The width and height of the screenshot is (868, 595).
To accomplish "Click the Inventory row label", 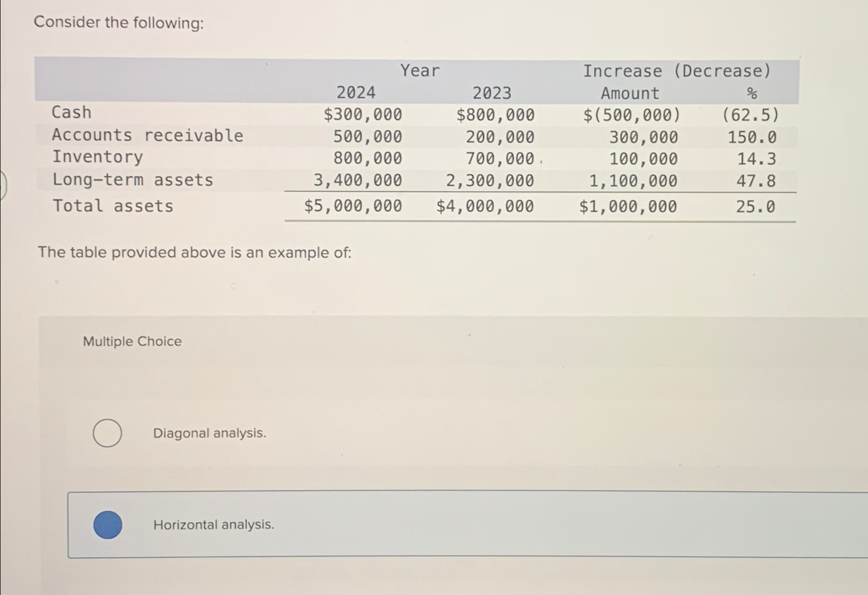I will coord(98,157).
